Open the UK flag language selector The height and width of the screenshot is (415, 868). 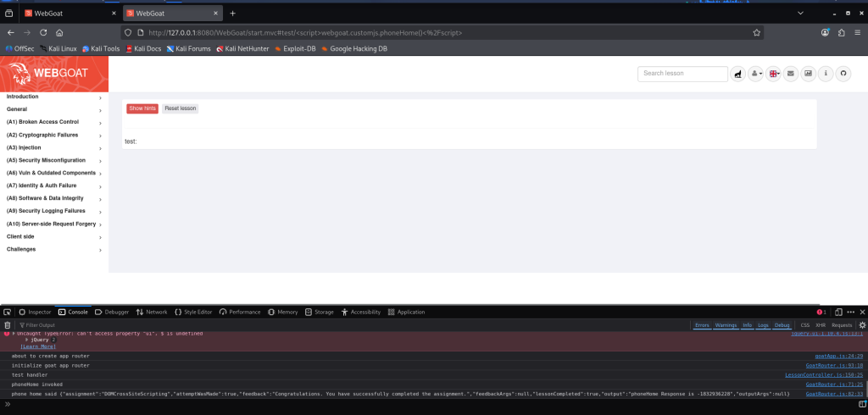point(773,73)
